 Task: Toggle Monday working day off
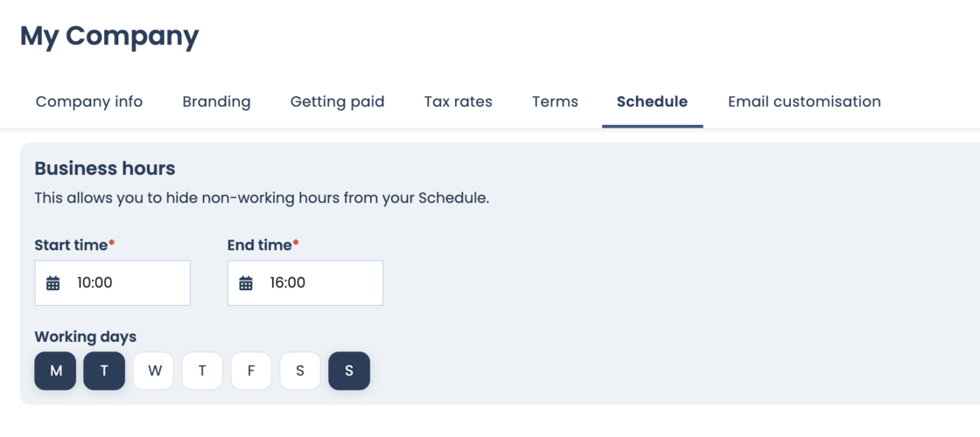tap(55, 371)
